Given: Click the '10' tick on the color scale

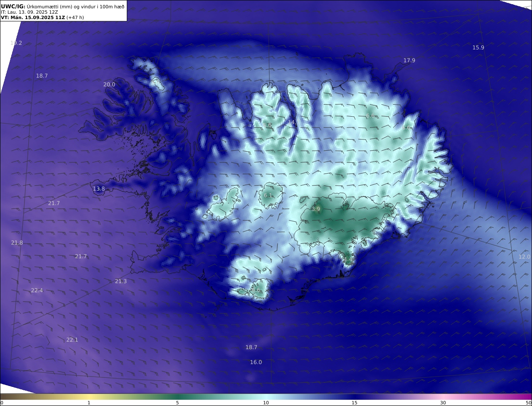Looking at the screenshot, I should [266, 403].
